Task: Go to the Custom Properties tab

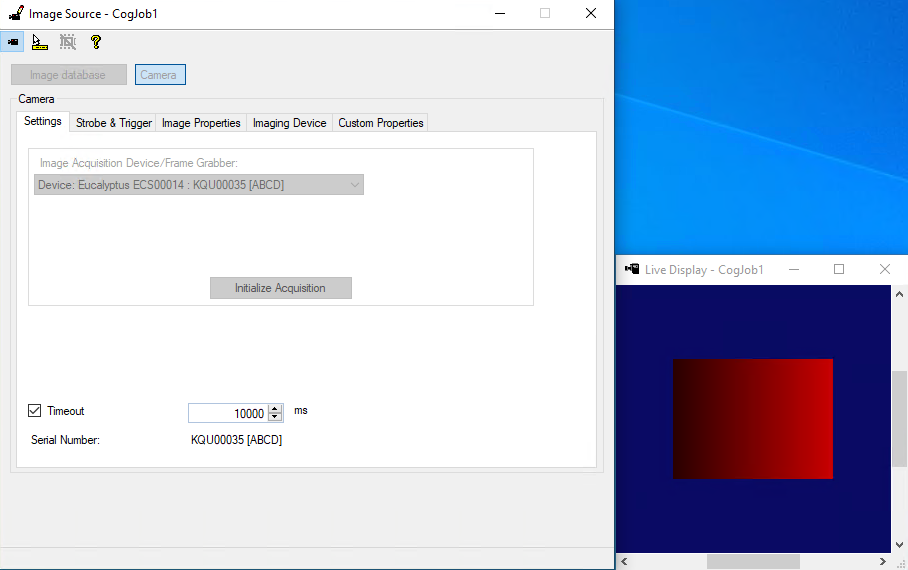Action: tap(381, 123)
